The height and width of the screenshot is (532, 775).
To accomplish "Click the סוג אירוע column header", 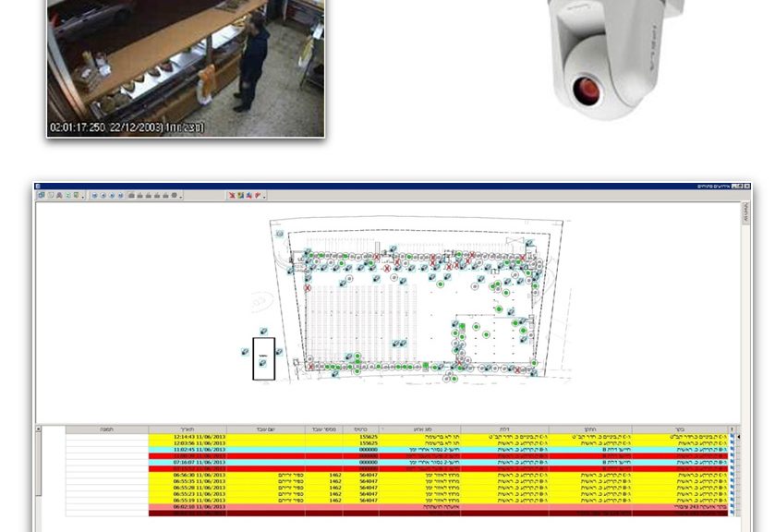I will point(418,429).
